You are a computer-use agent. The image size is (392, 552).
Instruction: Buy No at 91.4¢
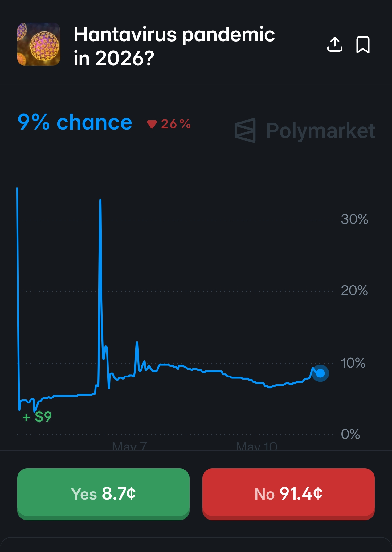[x=288, y=494]
